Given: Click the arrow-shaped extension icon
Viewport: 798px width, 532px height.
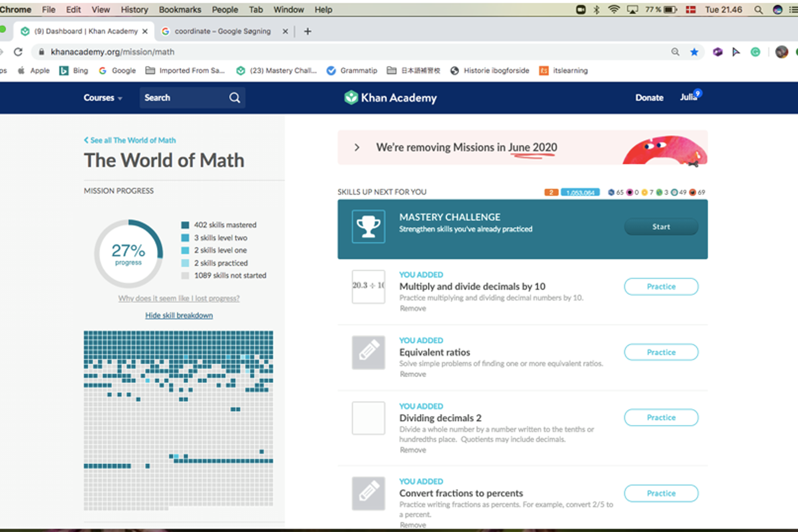Looking at the screenshot, I should point(736,52).
